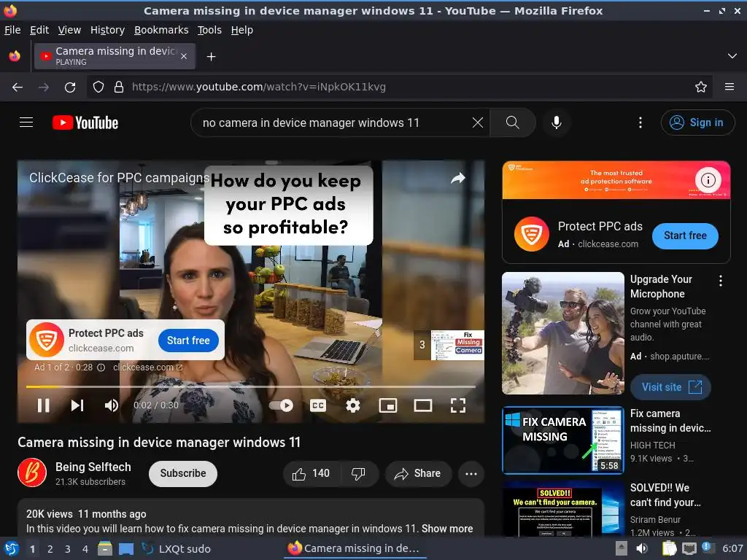This screenshot has width=747, height=560.
Task: Open the History menu
Action: click(x=107, y=30)
